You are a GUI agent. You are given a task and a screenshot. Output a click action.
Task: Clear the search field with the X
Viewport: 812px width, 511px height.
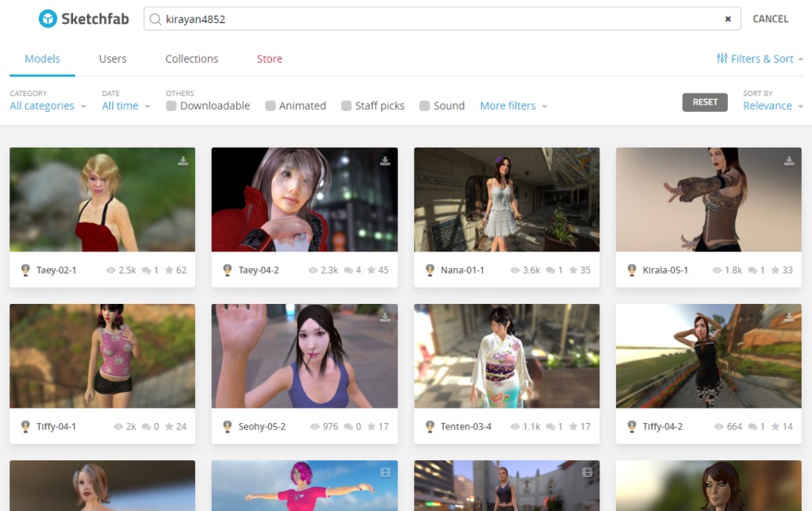click(728, 19)
